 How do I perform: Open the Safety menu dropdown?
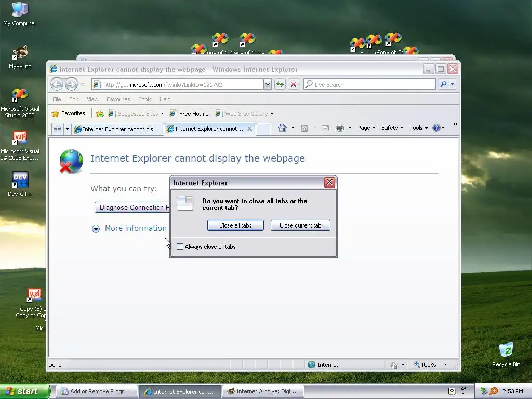coord(392,128)
